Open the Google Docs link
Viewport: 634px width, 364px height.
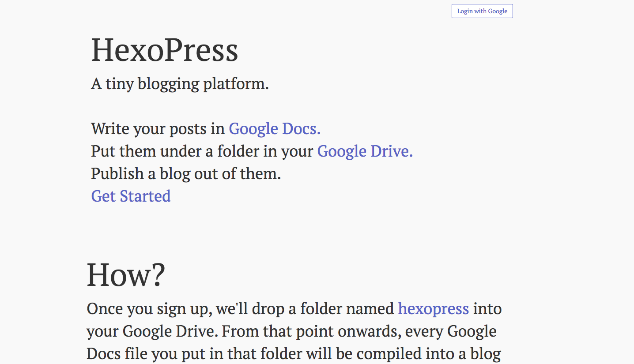pos(275,129)
